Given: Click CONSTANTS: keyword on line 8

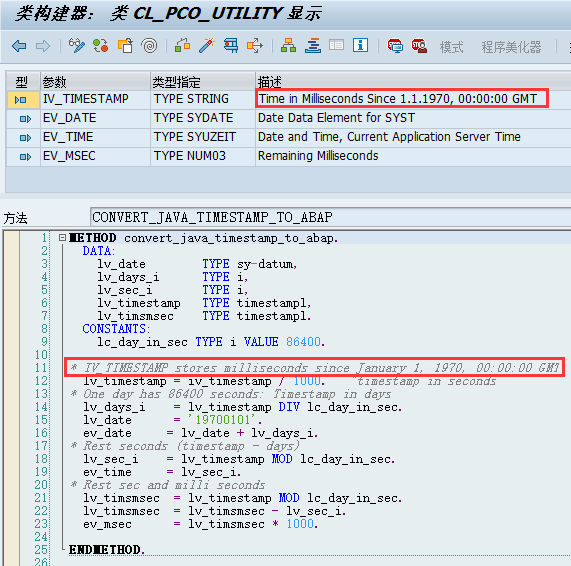Looking at the screenshot, I should tap(116, 329).
